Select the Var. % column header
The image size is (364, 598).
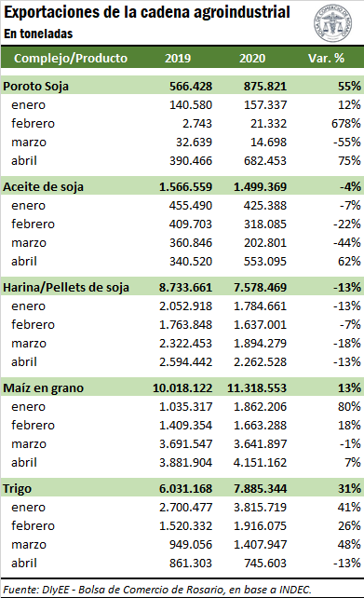point(326,58)
